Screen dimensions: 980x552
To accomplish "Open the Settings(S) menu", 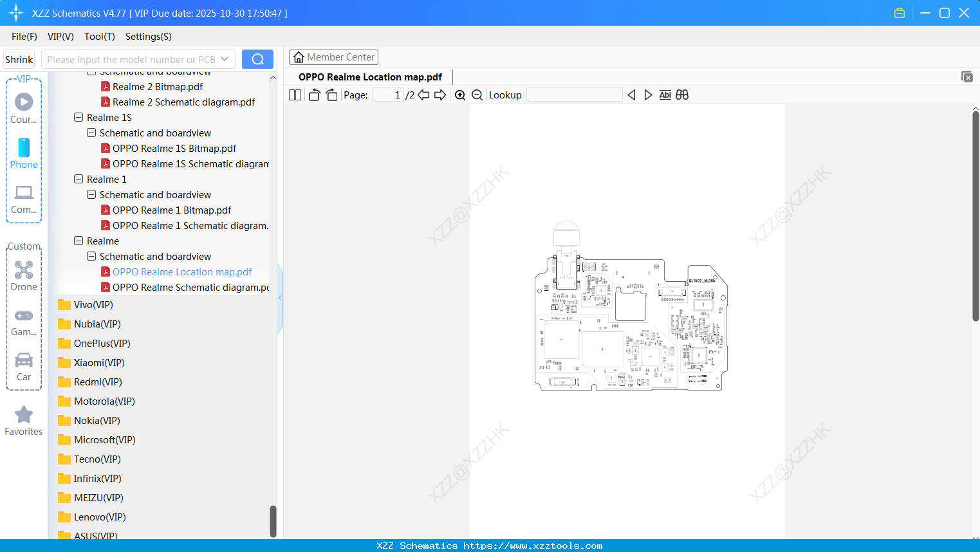I will (x=149, y=37).
